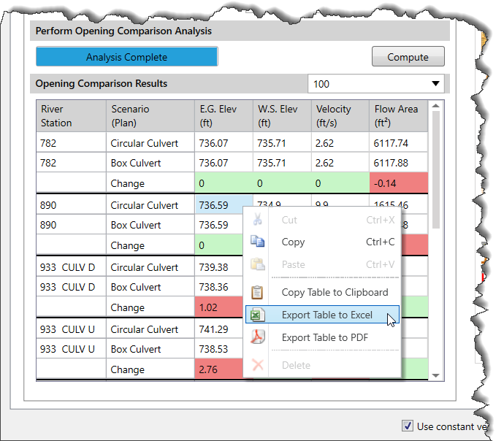This screenshot has width=504, height=441.
Task: Select the 738.36 E.G. Elev cell
Action: click(219, 287)
